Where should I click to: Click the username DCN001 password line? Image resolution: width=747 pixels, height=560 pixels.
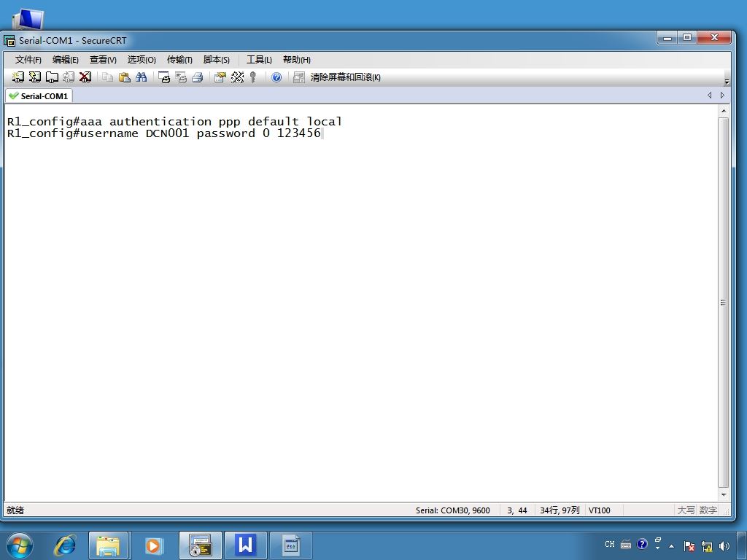pyautogui.click(x=164, y=133)
